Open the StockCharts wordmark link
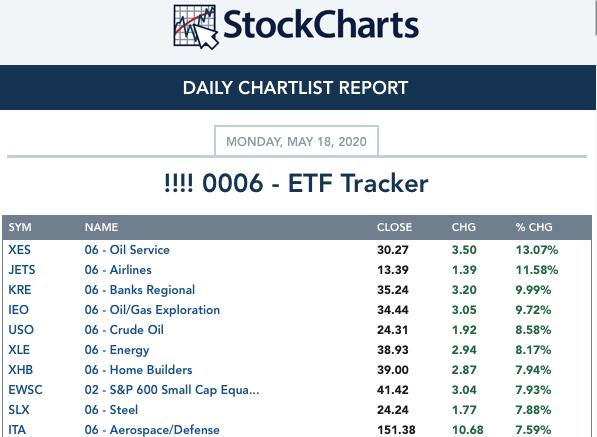Image resolution: width=597 pixels, height=437 pixels. (x=321, y=25)
